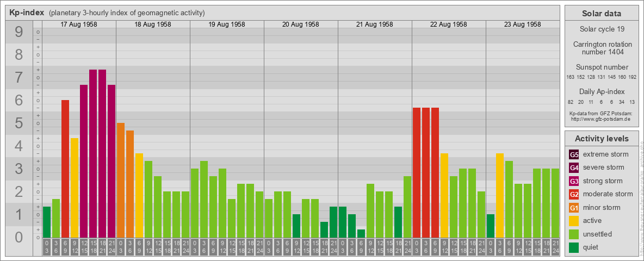The width and height of the screenshot is (644, 261).
Task: Open the gfz-potsdam.de data source link
Action: [600, 119]
